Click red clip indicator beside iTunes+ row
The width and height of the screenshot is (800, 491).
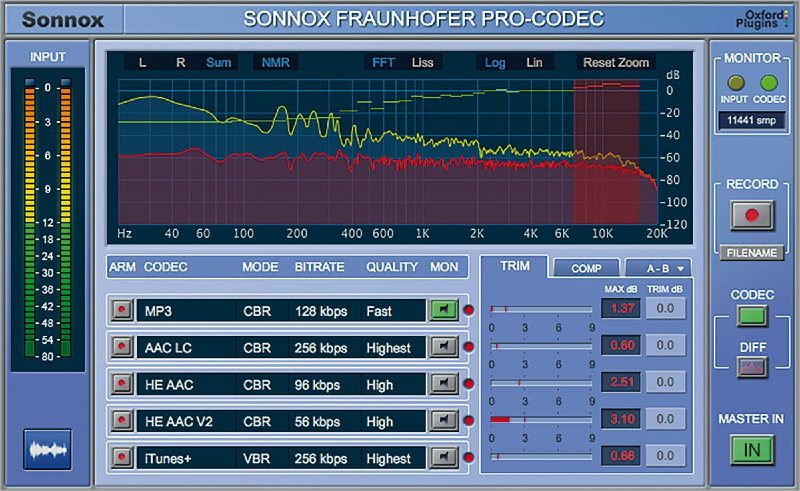coord(468,457)
